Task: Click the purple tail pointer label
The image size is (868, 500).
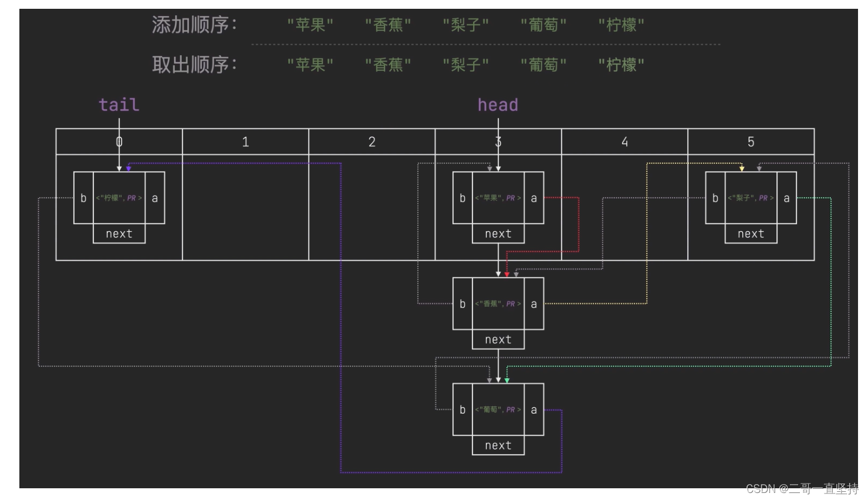Action: 119,104
